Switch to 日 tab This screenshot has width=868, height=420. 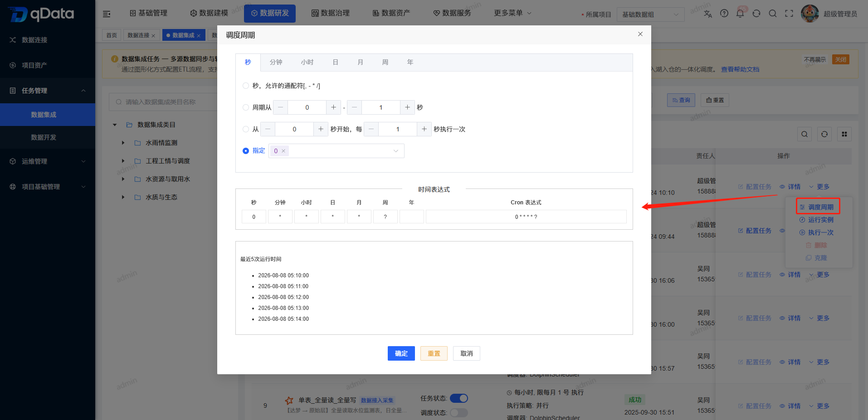335,63
